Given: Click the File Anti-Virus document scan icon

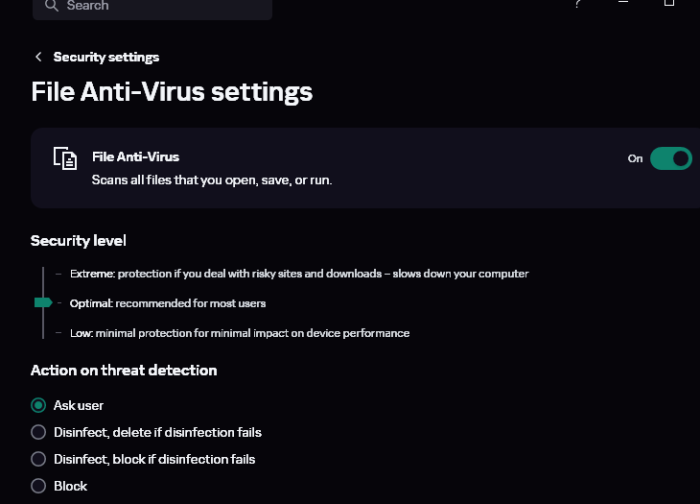Looking at the screenshot, I should coord(65,159).
